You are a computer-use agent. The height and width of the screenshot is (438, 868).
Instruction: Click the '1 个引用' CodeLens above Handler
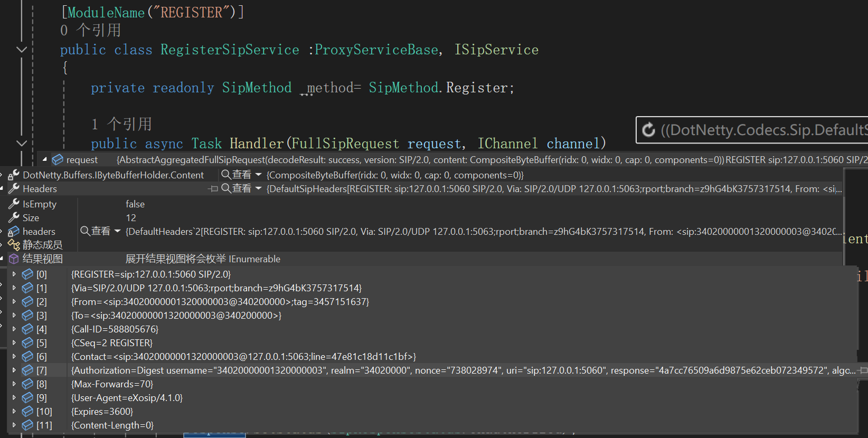click(122, 125)
